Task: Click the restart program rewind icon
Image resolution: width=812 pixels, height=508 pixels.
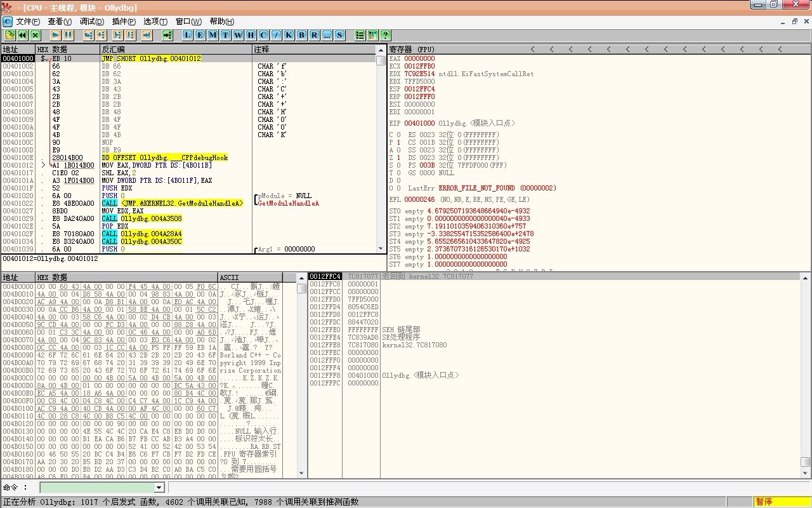Action: 22,35
